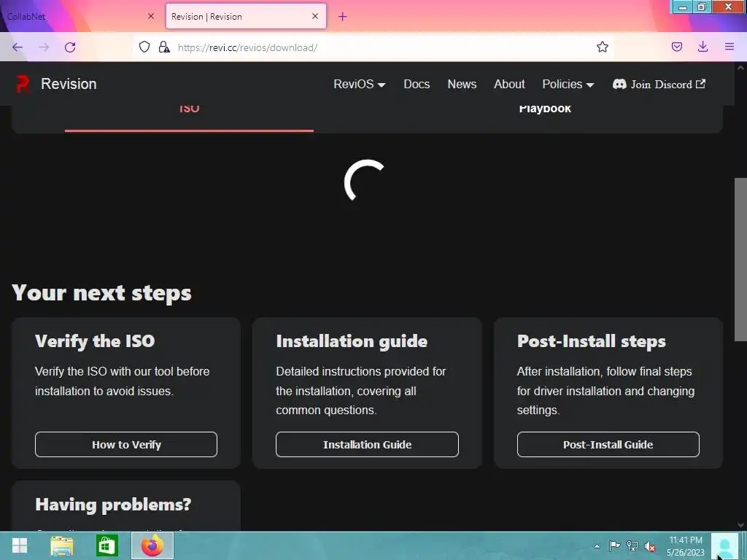Click the Installation guide heading

[352, 341]
